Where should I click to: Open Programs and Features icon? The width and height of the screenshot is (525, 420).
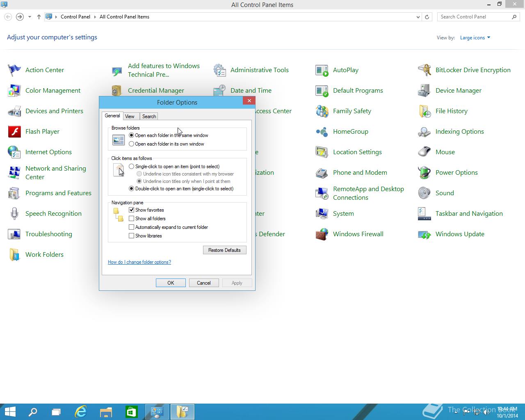tap(14, 193)
